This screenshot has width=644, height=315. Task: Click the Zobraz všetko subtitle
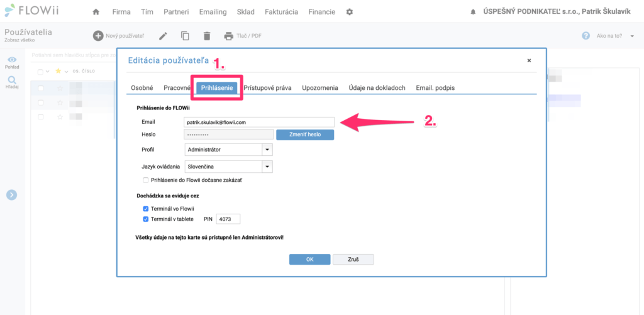coord(19,40)
